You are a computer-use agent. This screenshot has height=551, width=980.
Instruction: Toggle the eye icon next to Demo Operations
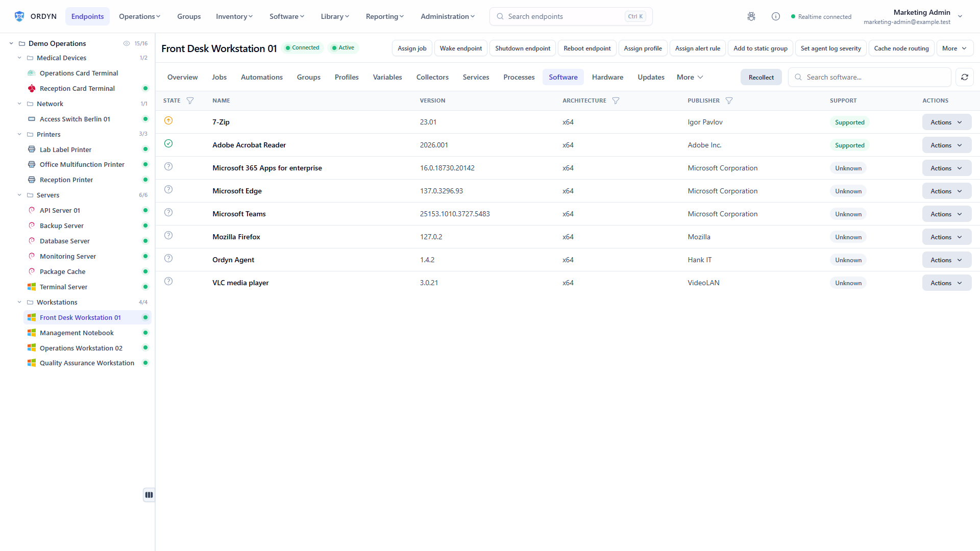tap(127, 43)
